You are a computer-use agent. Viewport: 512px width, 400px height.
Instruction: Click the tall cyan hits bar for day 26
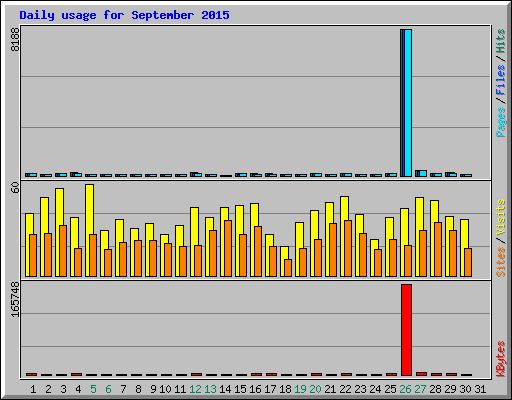(408, 103)
